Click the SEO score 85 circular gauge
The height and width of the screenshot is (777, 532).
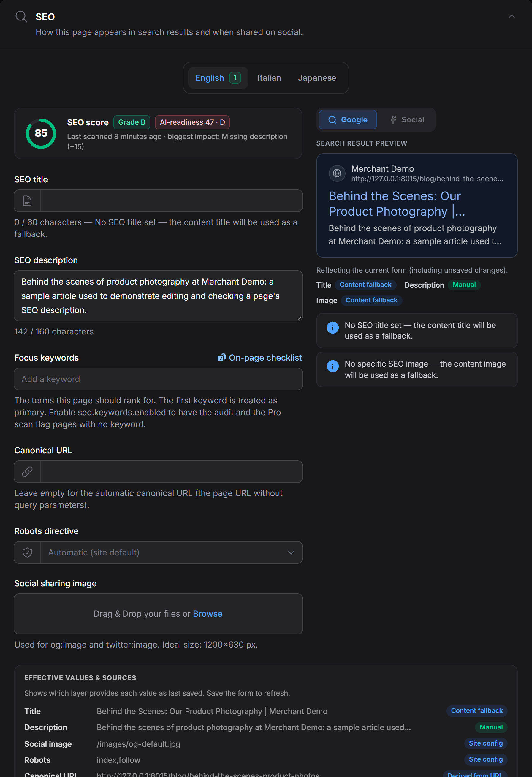coord(41,133)
